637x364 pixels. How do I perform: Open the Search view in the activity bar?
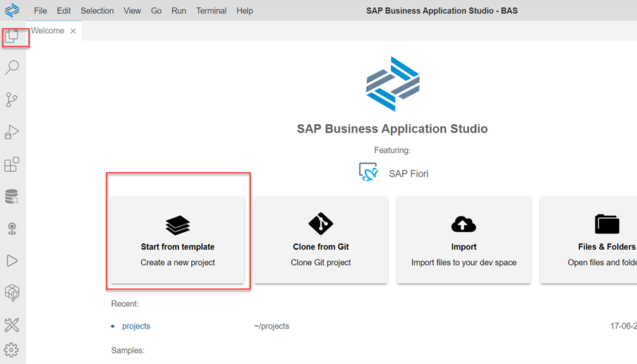12,68
